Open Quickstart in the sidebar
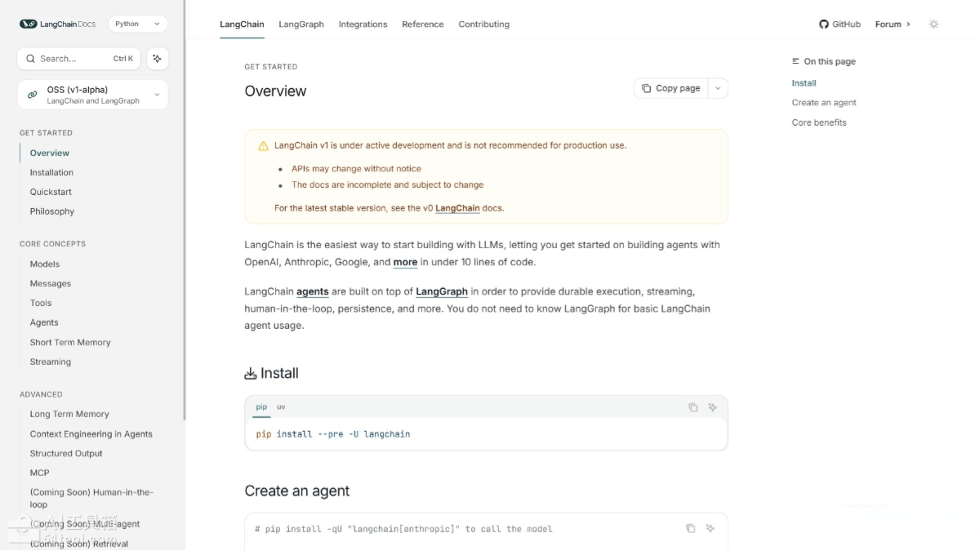This screenshot has height=551, width=980. pyautogui.click(x=51, y=192)
